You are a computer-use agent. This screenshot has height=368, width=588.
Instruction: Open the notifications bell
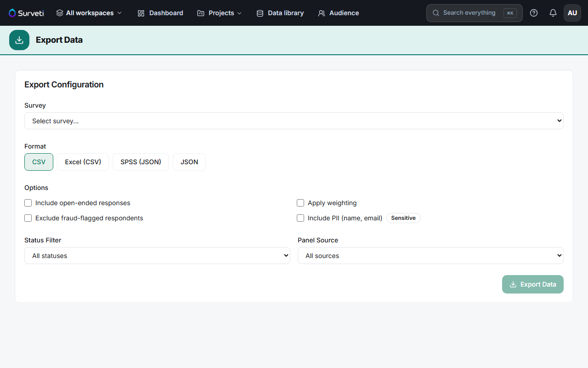(553, 13)
